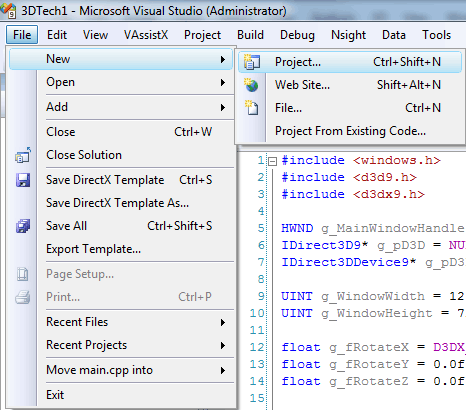Open the Edit menu

57,35
